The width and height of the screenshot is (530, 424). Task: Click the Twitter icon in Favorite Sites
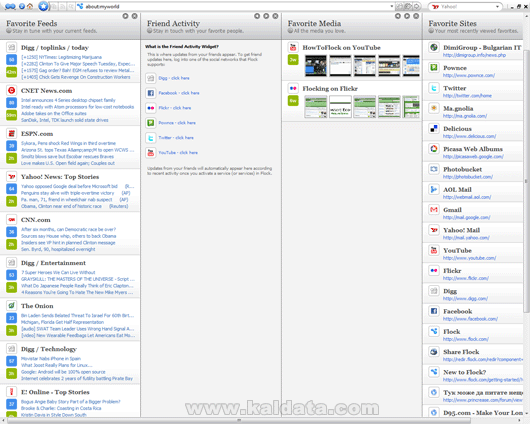[x=434, y=88]
